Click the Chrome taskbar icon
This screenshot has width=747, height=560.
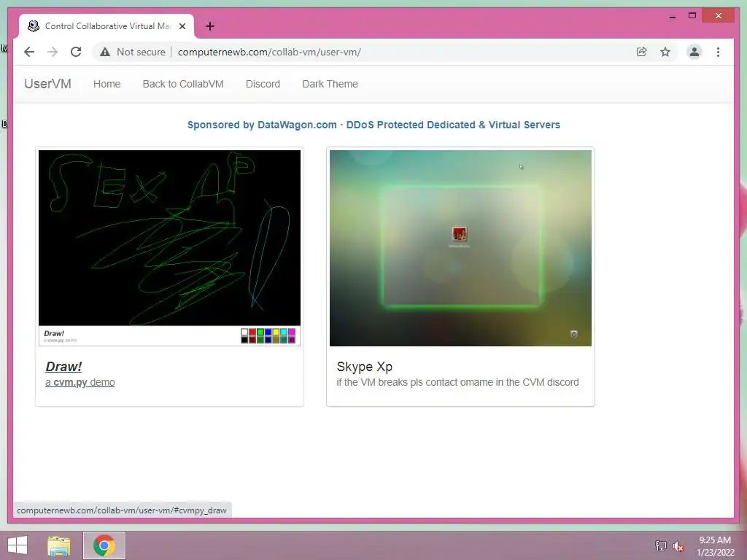click(x=104, y=545)
